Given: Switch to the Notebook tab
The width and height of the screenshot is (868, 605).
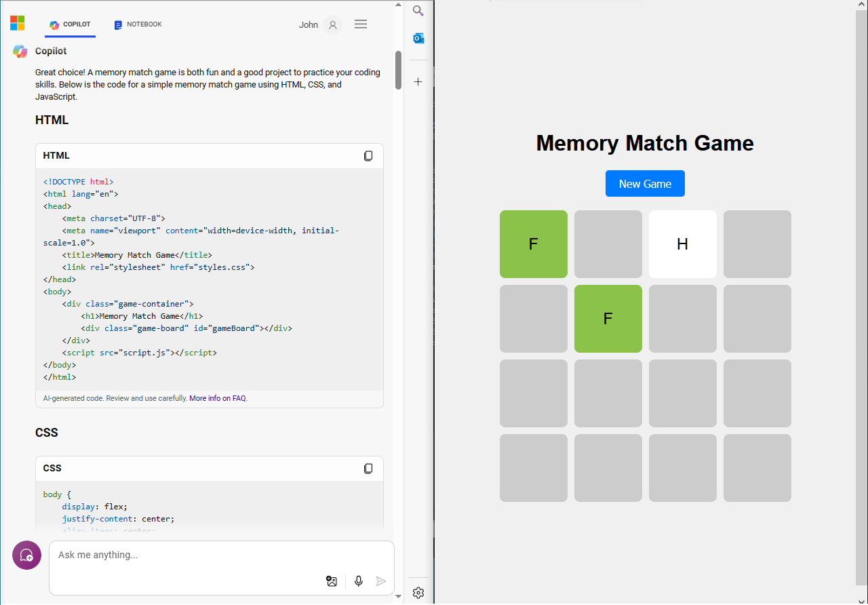Looking at the screenshot, I should point(138,25).
